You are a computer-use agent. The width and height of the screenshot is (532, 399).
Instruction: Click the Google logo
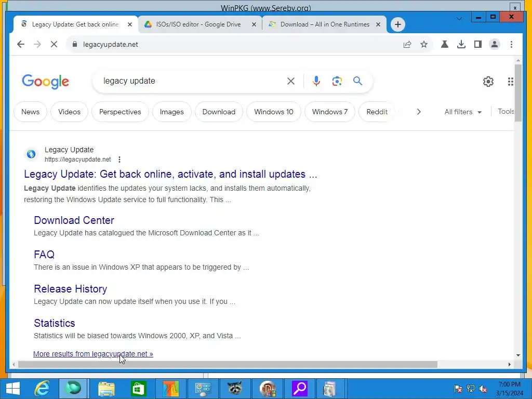(x=46, y=82)
